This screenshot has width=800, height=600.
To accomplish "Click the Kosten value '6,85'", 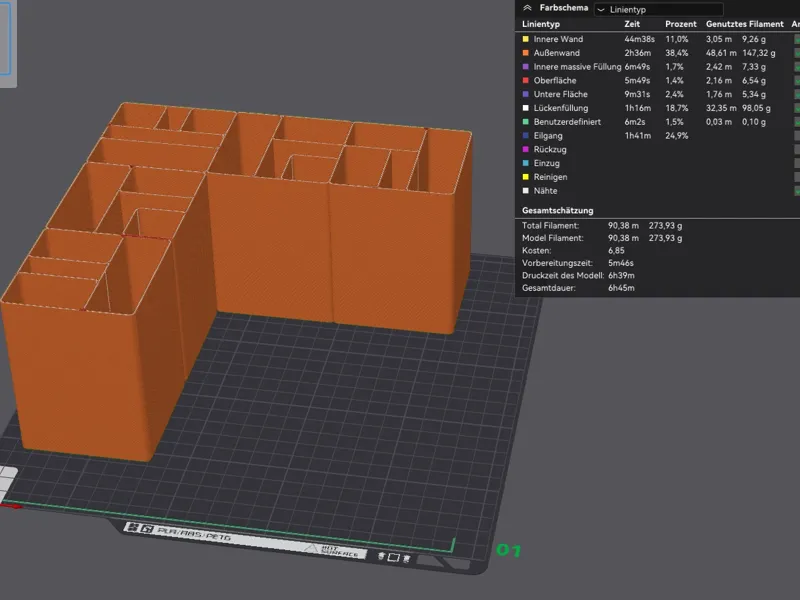I will pyautogui.click(x=616, y=250).
